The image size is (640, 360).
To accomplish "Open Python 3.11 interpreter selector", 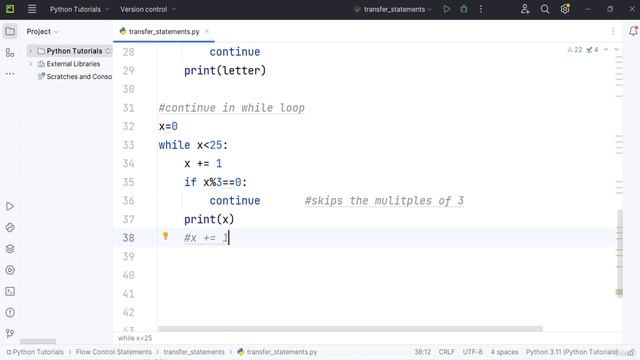I will click(x=571, y=352).
